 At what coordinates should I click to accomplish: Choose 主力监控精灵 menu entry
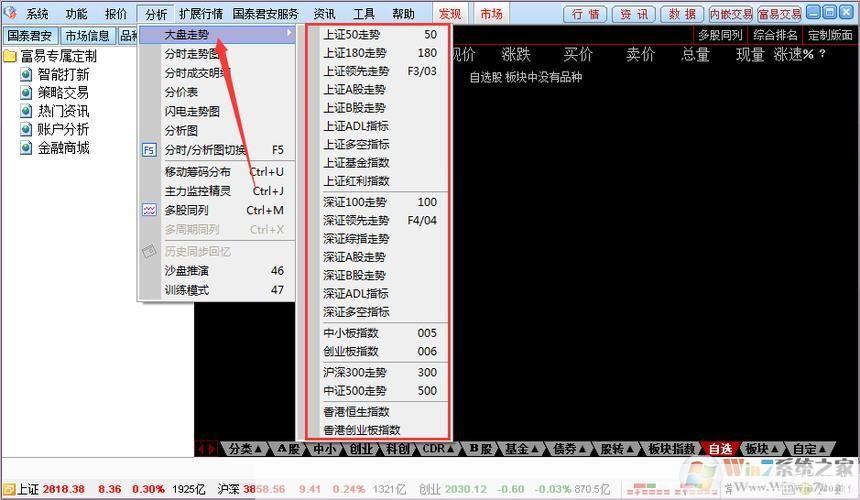pyautogui.click(x=217, y=191)
